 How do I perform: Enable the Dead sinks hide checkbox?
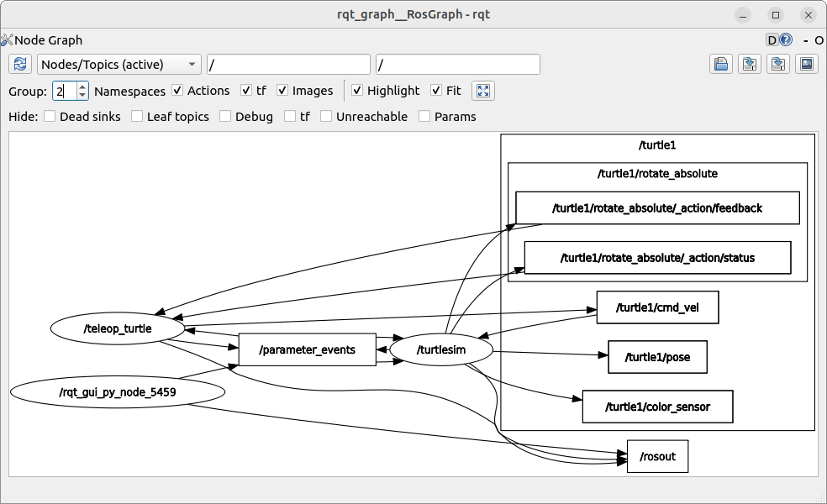pos(50,117)
